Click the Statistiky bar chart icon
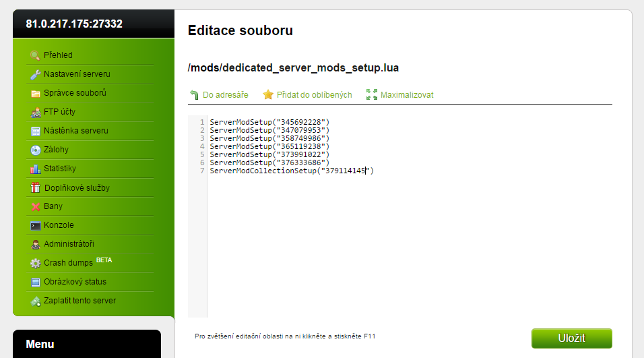The image size is (644, 358). click(35, 169)
